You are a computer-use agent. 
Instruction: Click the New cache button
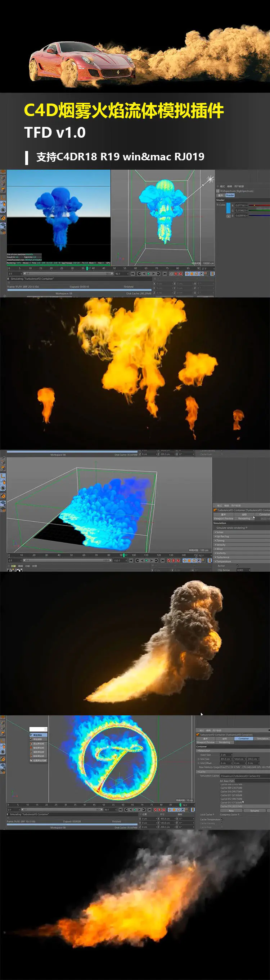point(231,811)
